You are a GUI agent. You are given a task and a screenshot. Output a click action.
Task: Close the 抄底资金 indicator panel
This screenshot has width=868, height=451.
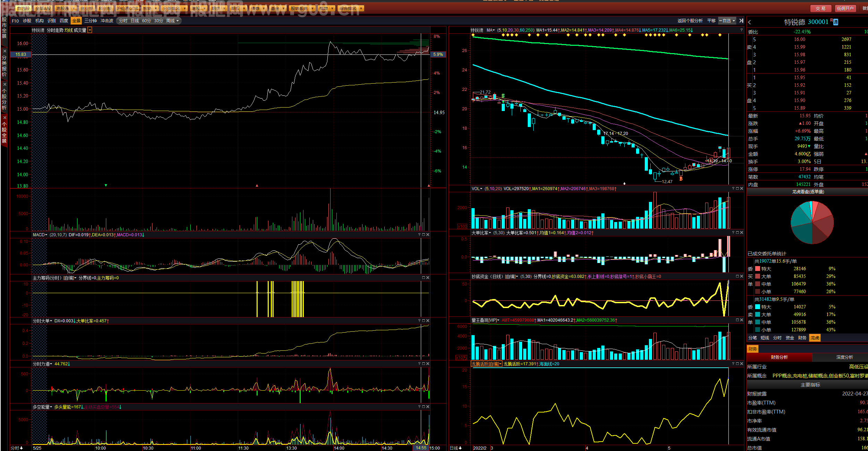click(x=742, y=276)
